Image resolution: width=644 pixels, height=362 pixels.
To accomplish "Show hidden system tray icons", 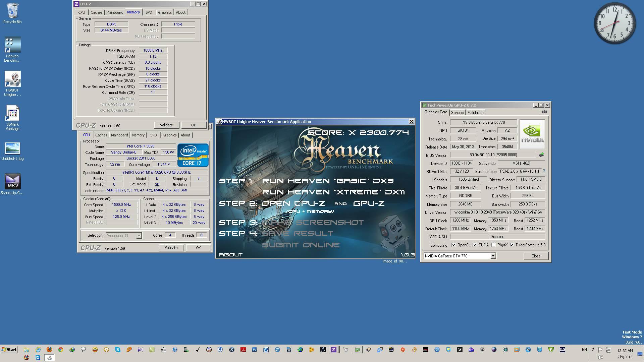I will tap(593, 350).
